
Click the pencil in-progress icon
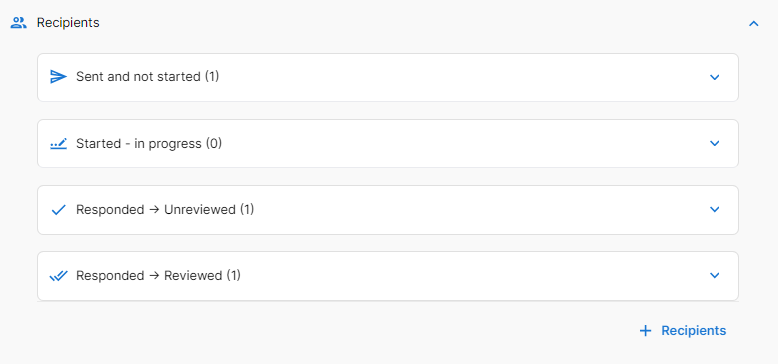coord(59,144)
